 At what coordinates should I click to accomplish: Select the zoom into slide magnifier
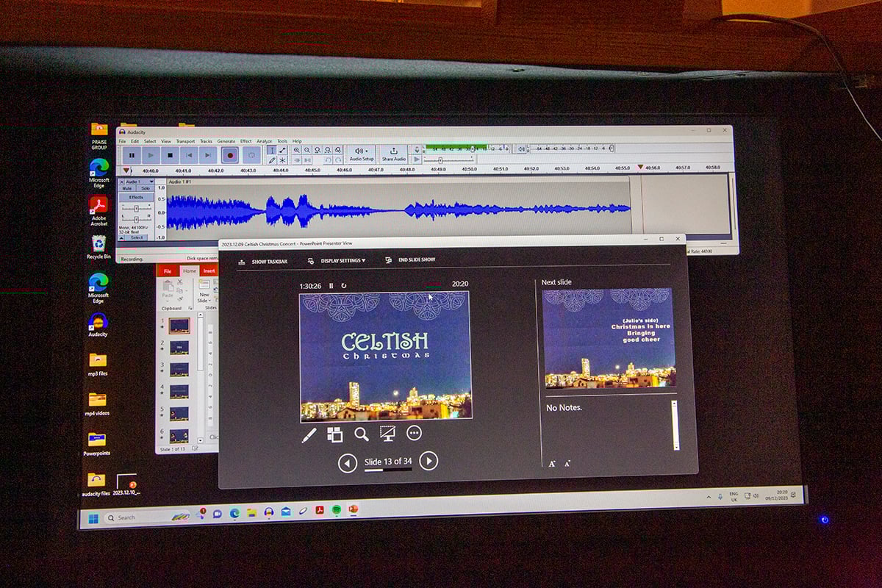(361, 434)
